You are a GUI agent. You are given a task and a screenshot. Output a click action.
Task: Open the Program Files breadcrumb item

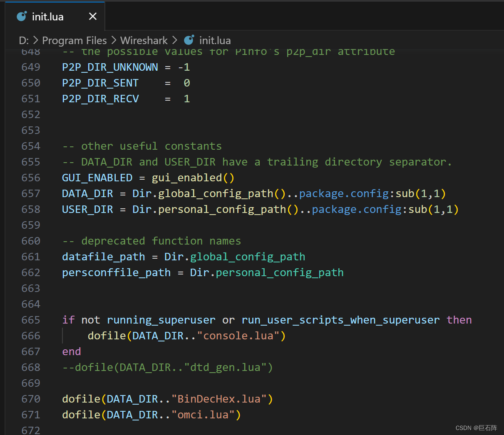pyautogui.click(x=74, y=40)
